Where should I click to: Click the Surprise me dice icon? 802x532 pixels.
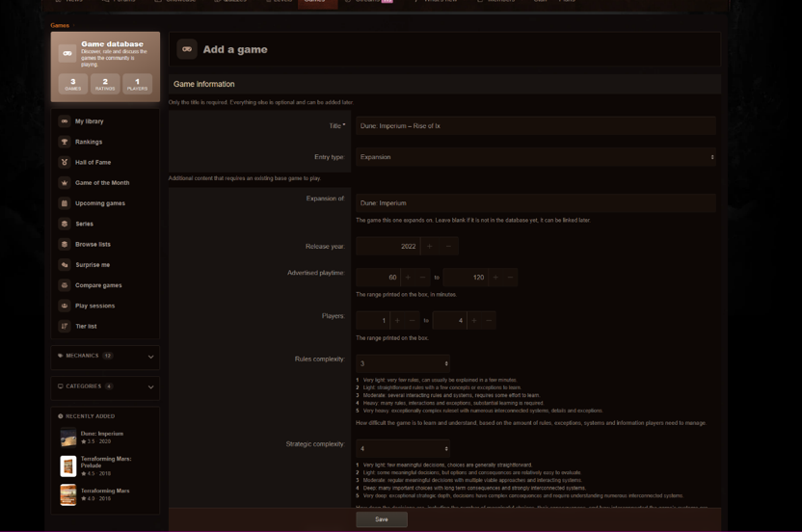pyautogui.click(x=65, y=264)
